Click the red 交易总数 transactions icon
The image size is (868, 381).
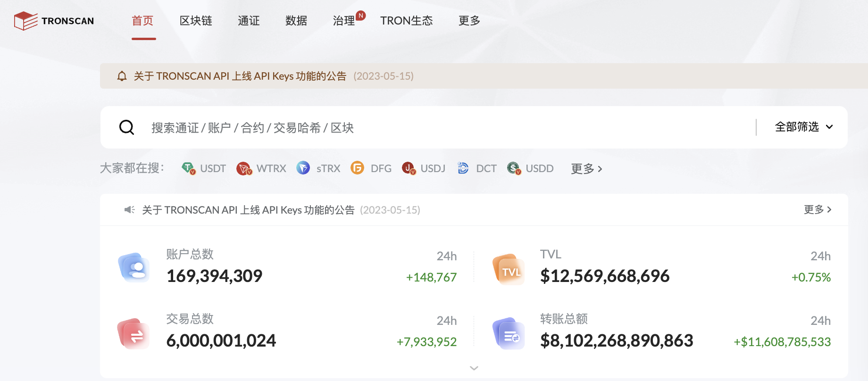click(x=134, y=334)
